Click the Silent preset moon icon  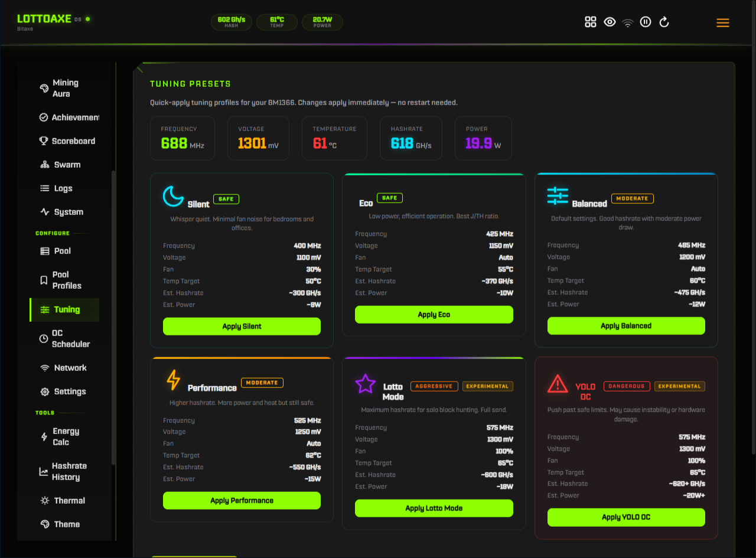(173, 196)
